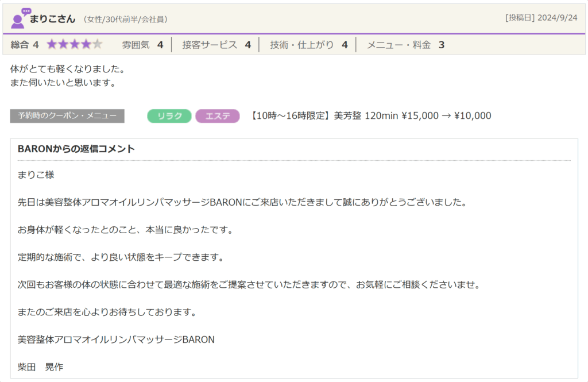
Task: Click the four-star overall rating stars
Action: coord(75,45)
